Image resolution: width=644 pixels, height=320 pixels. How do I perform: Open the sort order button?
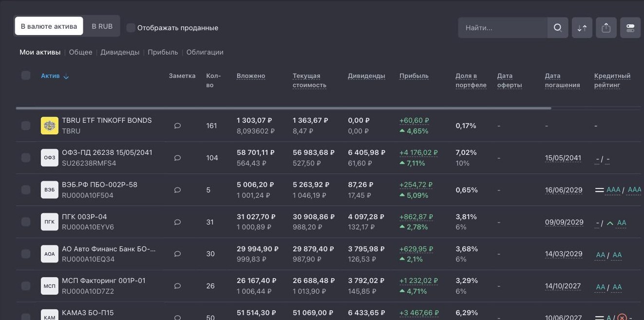582,28
